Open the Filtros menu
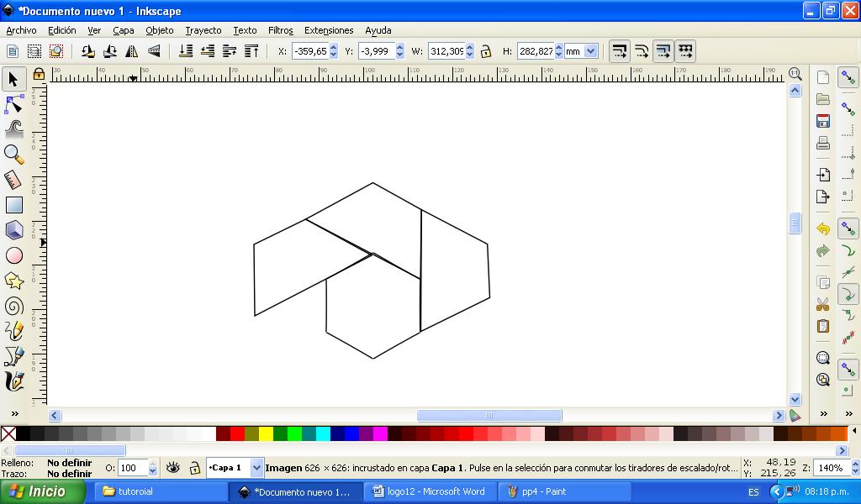This screenshot has height=504, width=861. pyautogui.click(x=281, y=31)
